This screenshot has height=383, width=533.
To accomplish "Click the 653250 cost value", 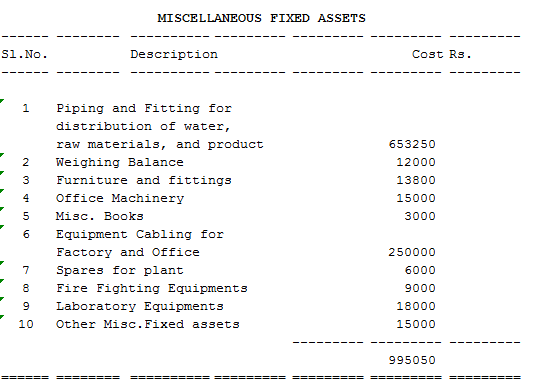I will tap(412, 144).
